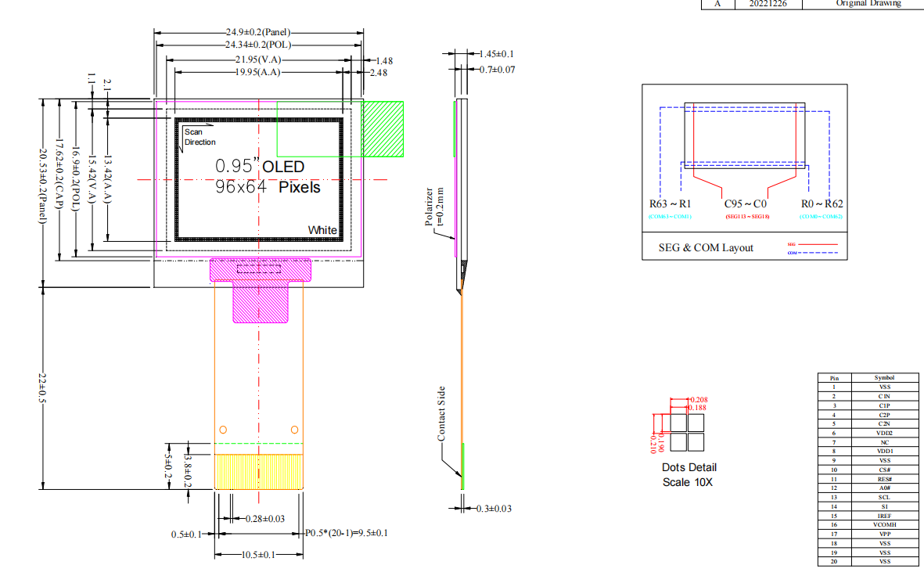Select the VDD2 cell in pin table
The width and height of the screenshot is (924, 576).
(x=884, y=433)
